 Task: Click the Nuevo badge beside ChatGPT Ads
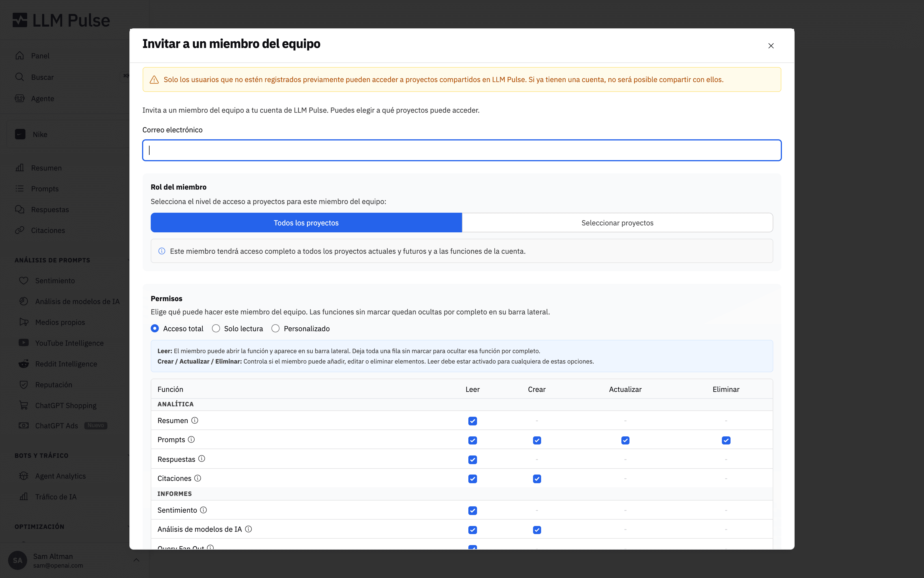click(x=96, y=425)
